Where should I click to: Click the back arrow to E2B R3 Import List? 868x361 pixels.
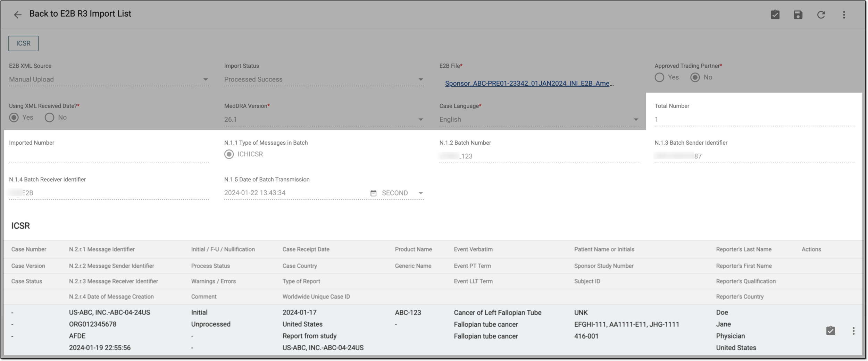pyautogui.click(x=17, y=15)
